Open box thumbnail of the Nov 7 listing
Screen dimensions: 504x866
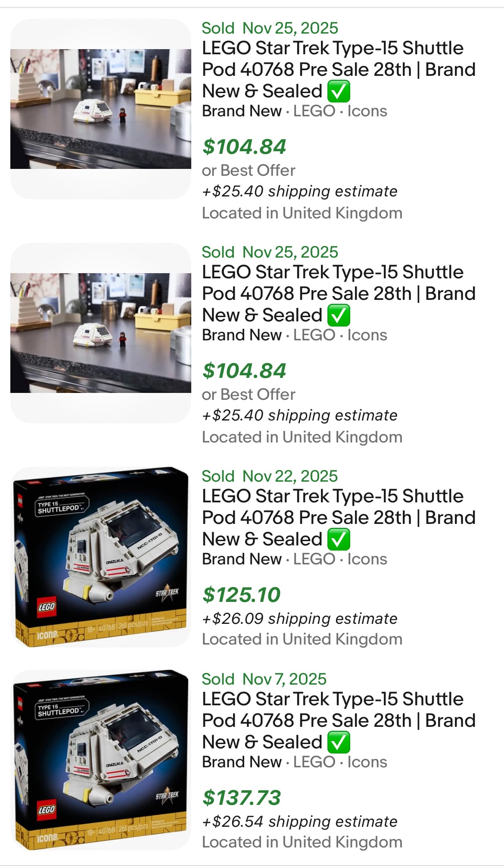tap(101, 760)
